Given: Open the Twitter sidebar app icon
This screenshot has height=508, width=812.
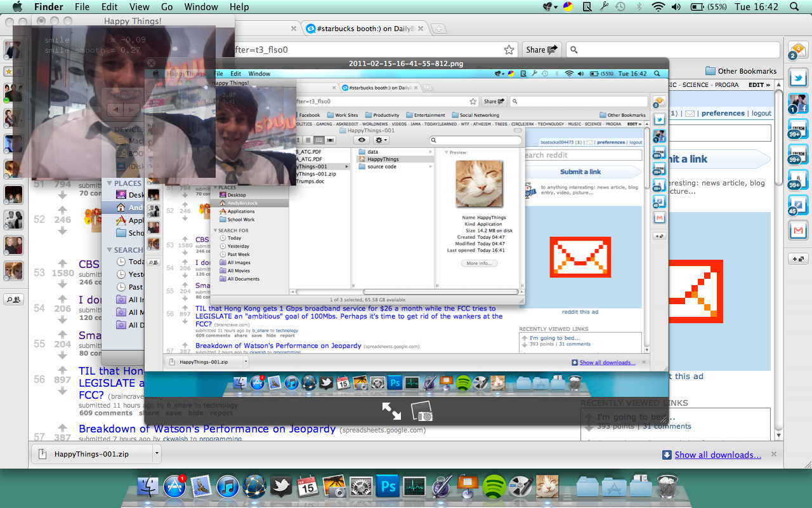Looking at the screenshot, I should [x=797, y=77].
